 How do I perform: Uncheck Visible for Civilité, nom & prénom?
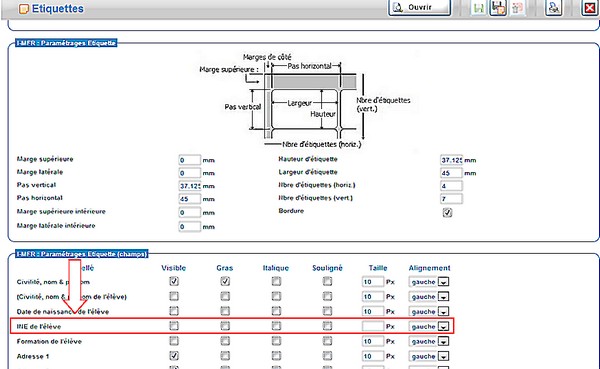174,281
